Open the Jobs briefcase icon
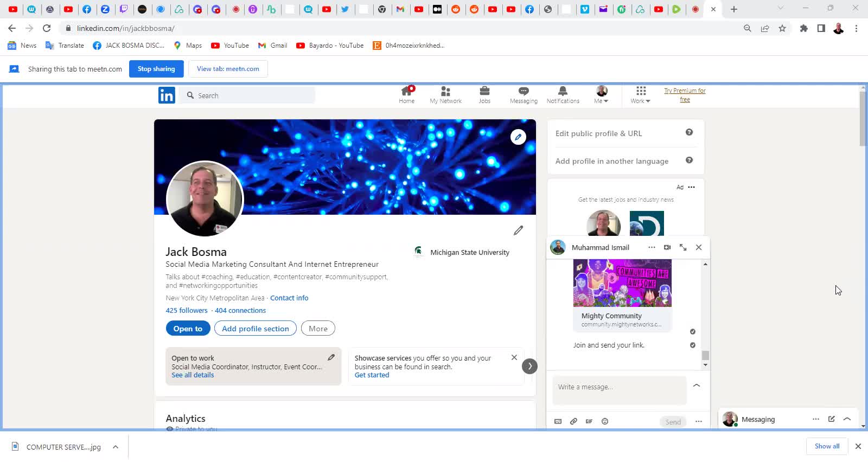The height and width of the screenshot is (462, 868). click(484, 95)
